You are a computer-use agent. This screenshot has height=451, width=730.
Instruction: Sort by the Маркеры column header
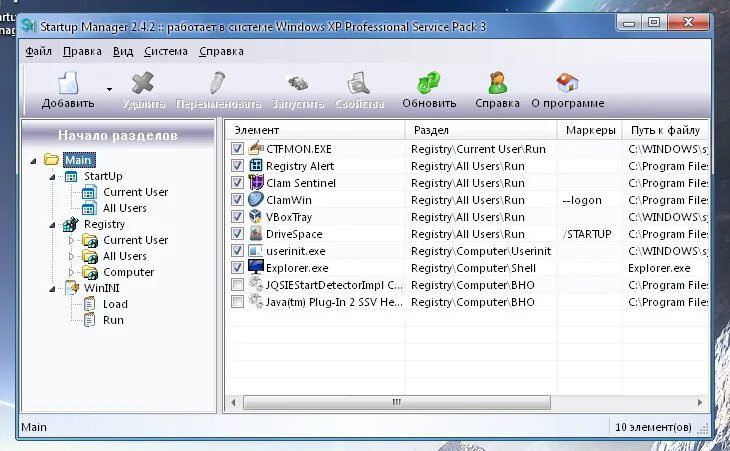click(590, 130)
